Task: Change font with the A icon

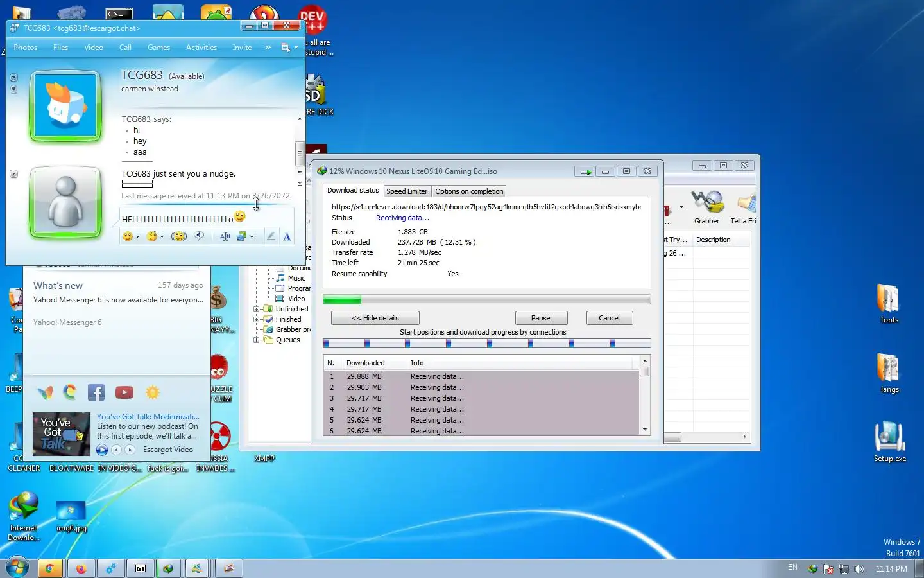Action: (x=287, y=237)
